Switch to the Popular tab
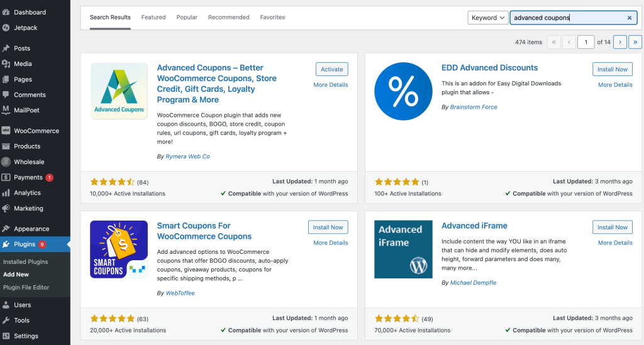This screenshot has width=644, height=345. pyautogui.click(x=187, y=17)
